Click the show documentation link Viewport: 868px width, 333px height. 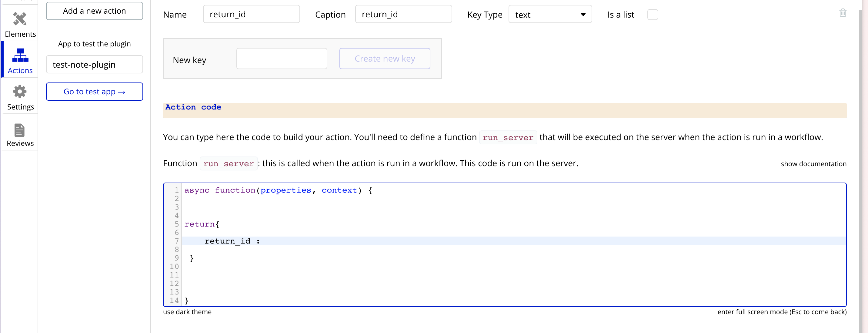[x=813, y=164]
